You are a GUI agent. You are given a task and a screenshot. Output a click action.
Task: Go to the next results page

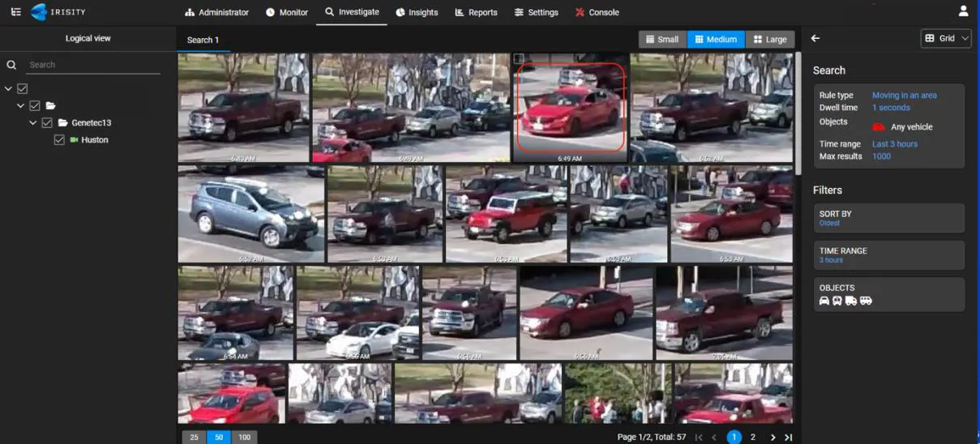click(772, 438)
